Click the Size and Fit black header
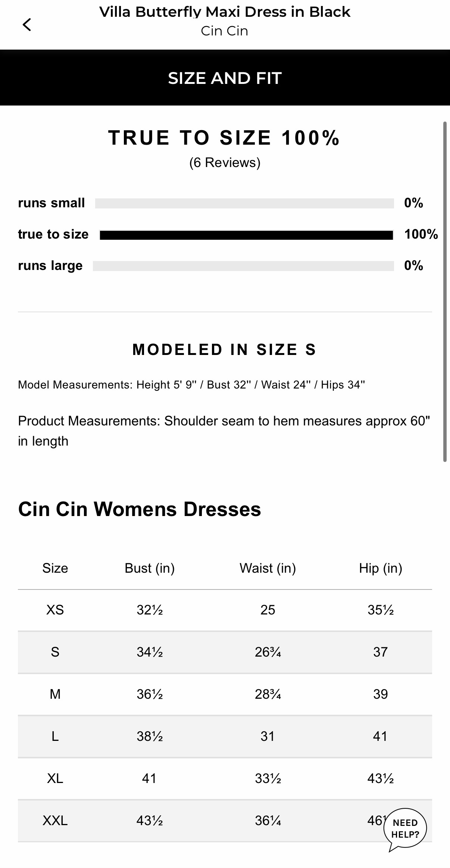The width and height of the screenshot is (450, 868). point(225,78)
